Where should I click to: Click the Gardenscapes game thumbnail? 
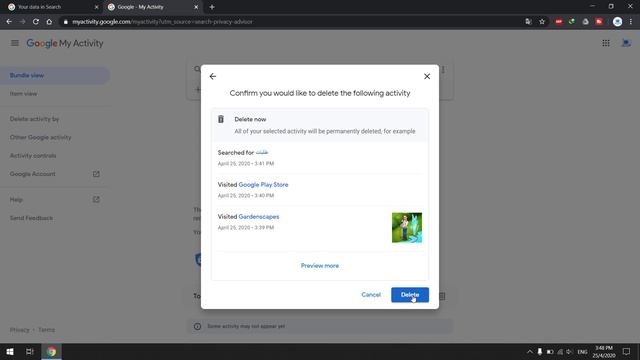tap(407, 227)
